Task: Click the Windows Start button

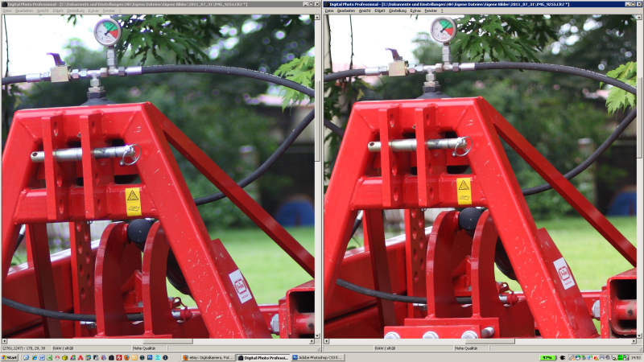Action: (10, 357)
